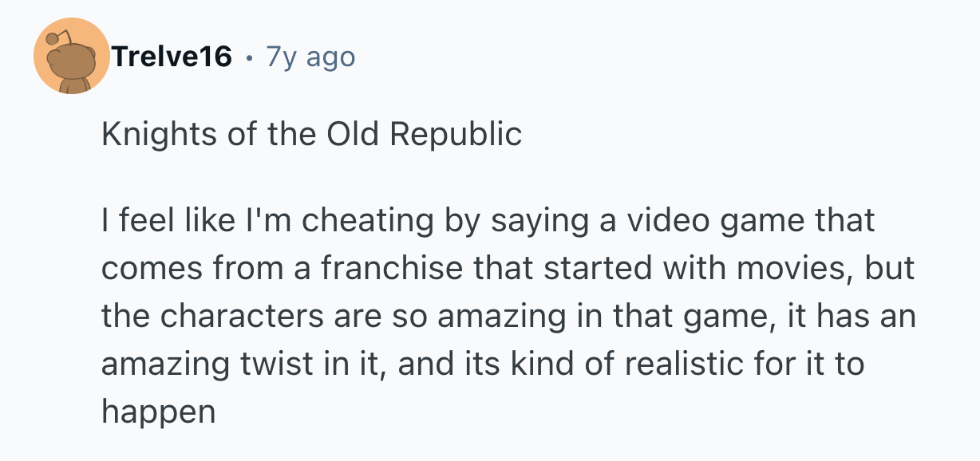The height and width of the screenshot is (461, 980).
Task: Click the word "happen" ending the comment
Action: point(158,412)
